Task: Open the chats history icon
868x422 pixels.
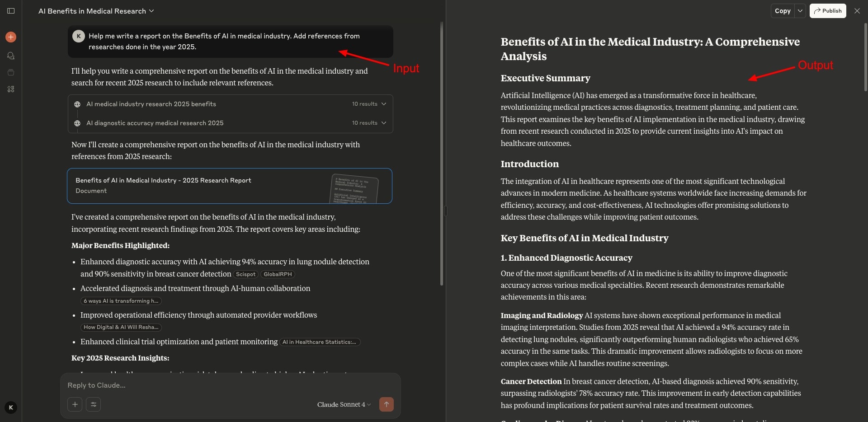Action: click(x=11, y=56)
